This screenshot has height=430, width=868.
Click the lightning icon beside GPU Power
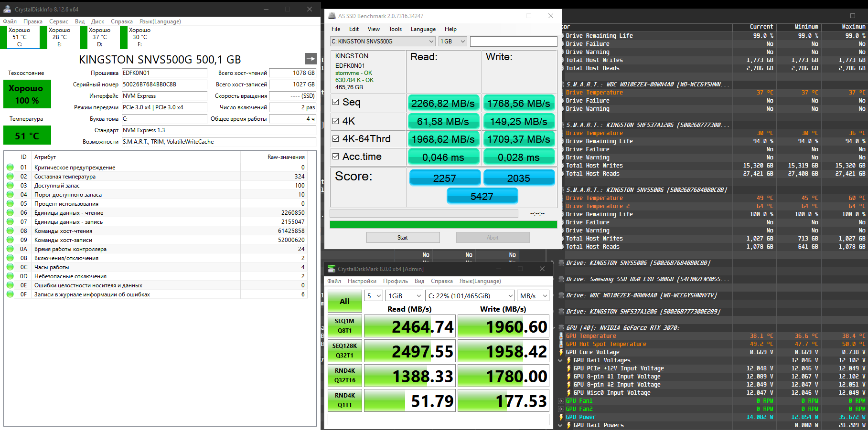coord(561,417)
